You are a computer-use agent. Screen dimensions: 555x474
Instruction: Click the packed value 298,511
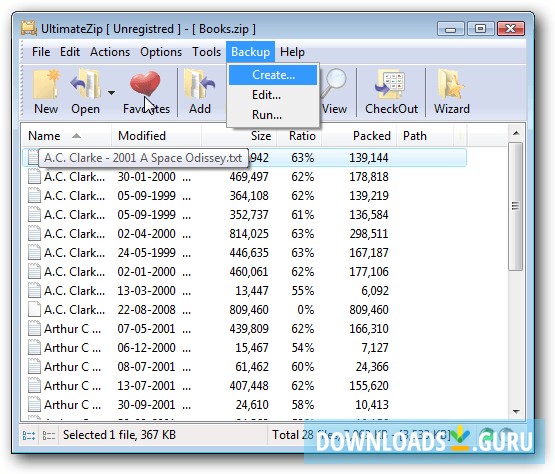click(369, 234)
